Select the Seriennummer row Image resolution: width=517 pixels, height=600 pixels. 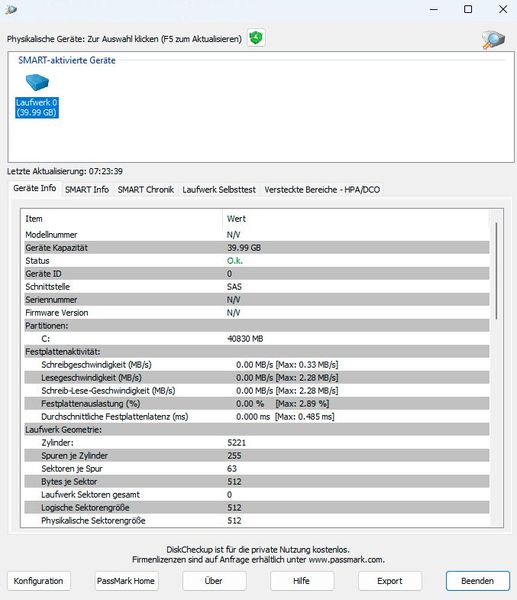257,300
